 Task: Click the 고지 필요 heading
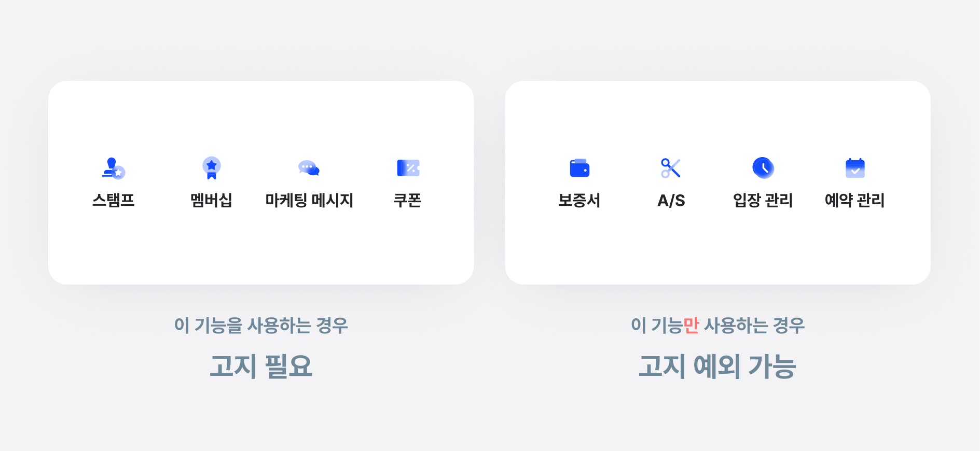(x=261, y=366)
